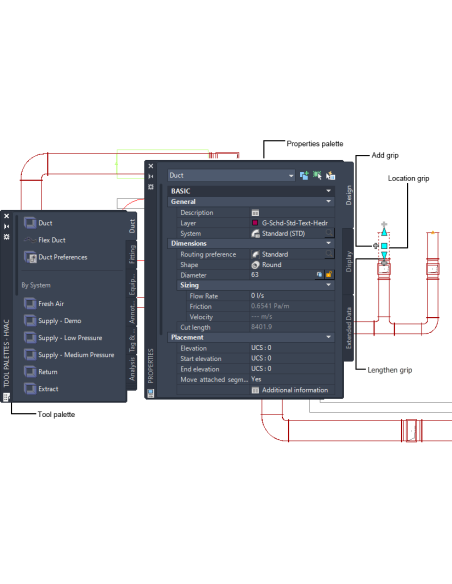Edit the Flow Rate field
Image resolution: width=452 pixels, height=584 pixels.
pyautogui.click(x=292, y=296)
